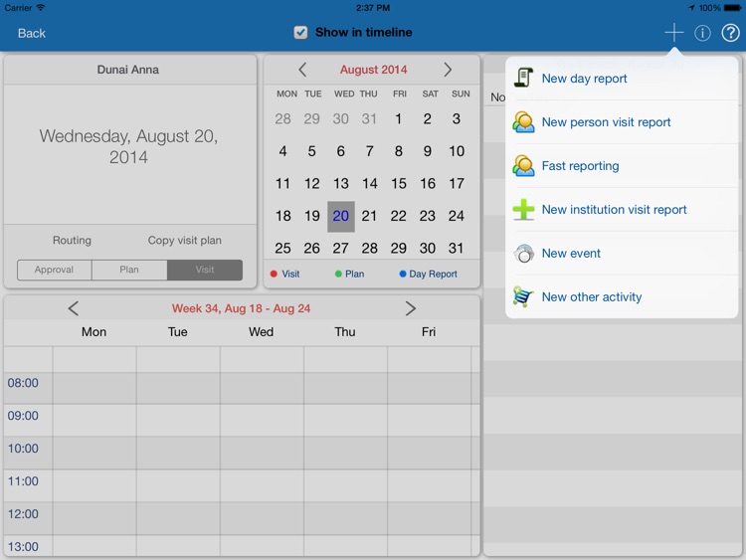Viewport: 746px width, 560px height.
Task: Tap the plus add icon in header
Action: click(x=673, y=33)
